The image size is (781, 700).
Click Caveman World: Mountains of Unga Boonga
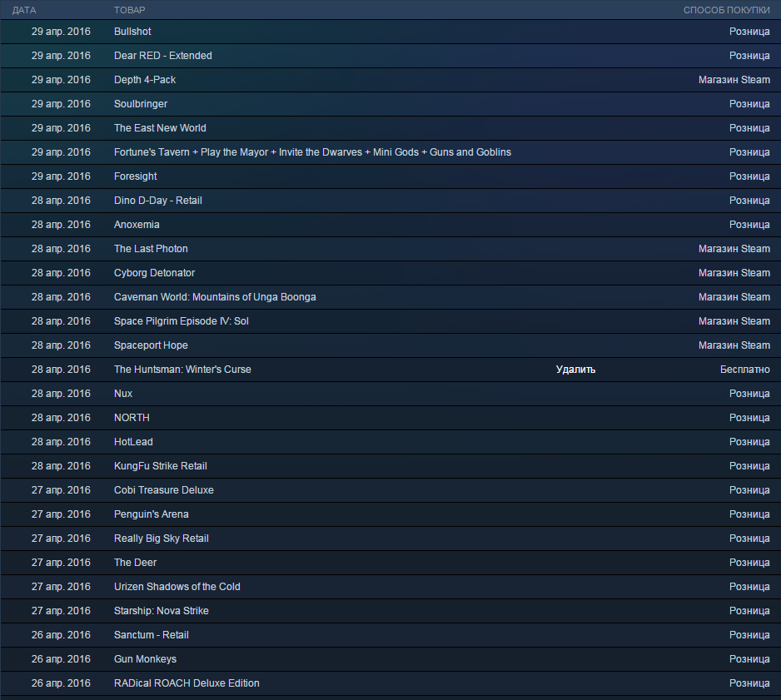click(x=215, y=297)
